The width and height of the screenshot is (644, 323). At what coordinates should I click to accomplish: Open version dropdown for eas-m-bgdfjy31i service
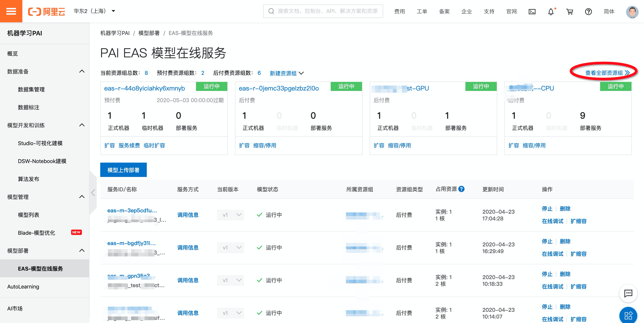[x=230, y=248]
